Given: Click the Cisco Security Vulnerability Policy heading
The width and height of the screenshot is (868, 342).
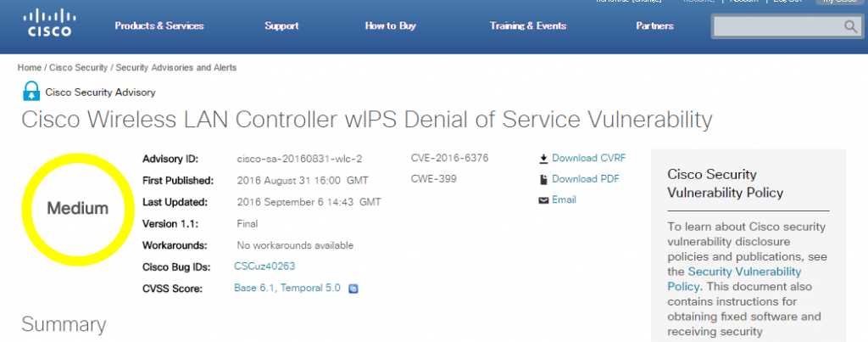Looking at the screenshot, I should point(726,183).
